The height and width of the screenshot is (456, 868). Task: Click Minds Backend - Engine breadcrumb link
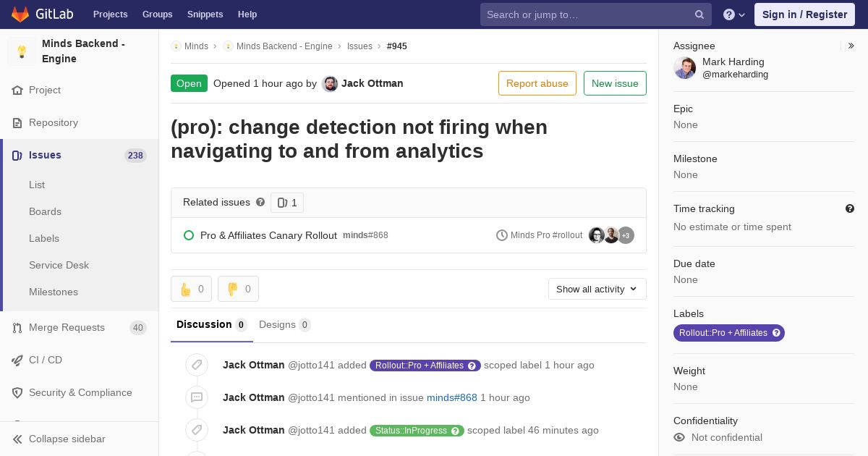coord(284,46)
